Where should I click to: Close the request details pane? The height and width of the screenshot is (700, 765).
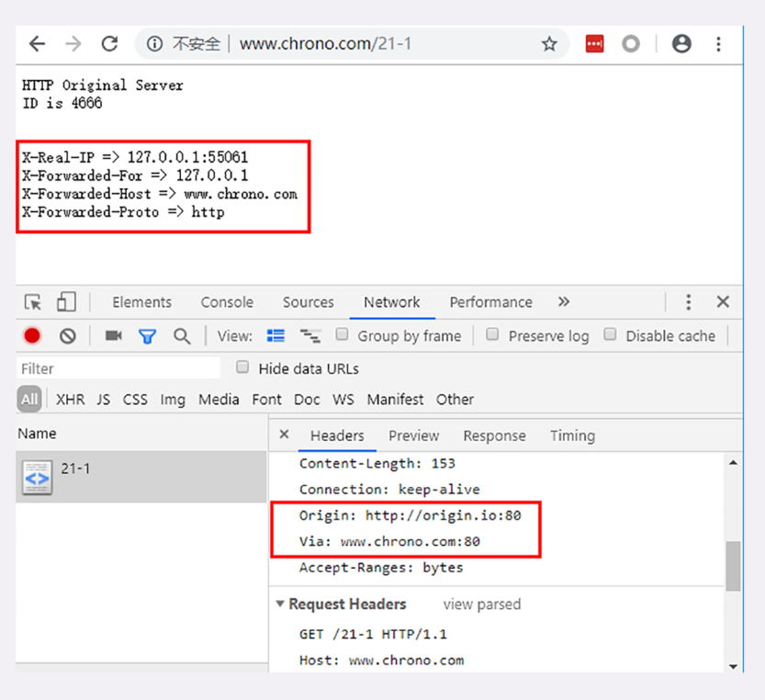[x=285, y=434]
